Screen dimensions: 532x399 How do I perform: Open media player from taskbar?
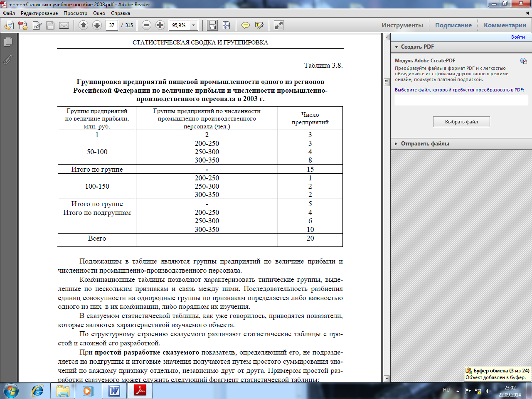tap(88, 391)
